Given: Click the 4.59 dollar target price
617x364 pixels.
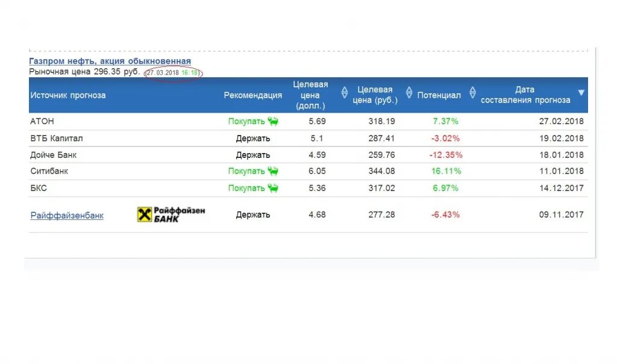Looking at the screenshot, I should [x=317, y=155].
